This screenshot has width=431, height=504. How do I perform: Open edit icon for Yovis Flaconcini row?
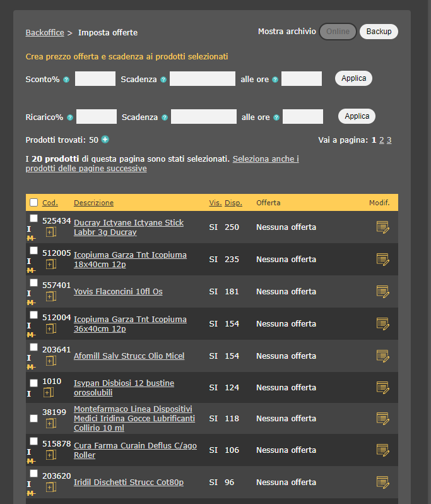(382, 291)
